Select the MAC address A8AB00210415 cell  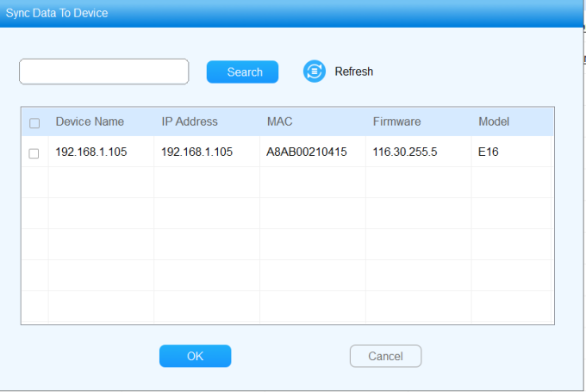(x=307, y=152)
